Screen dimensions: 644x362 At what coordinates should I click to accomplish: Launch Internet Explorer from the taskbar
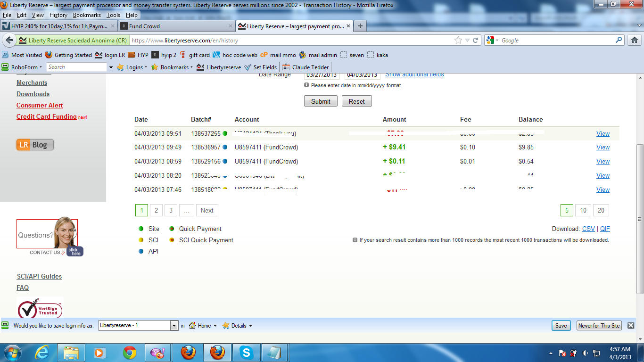(x=42, y=352)
